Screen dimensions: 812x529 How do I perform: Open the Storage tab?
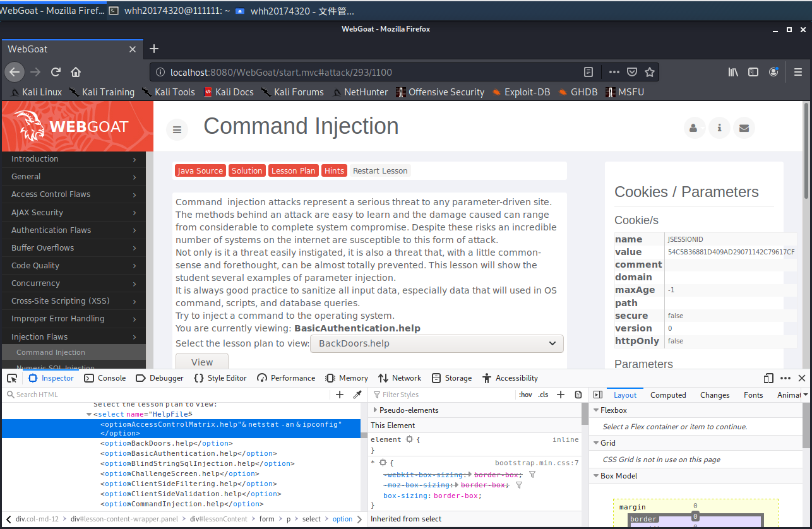point(451,378)
